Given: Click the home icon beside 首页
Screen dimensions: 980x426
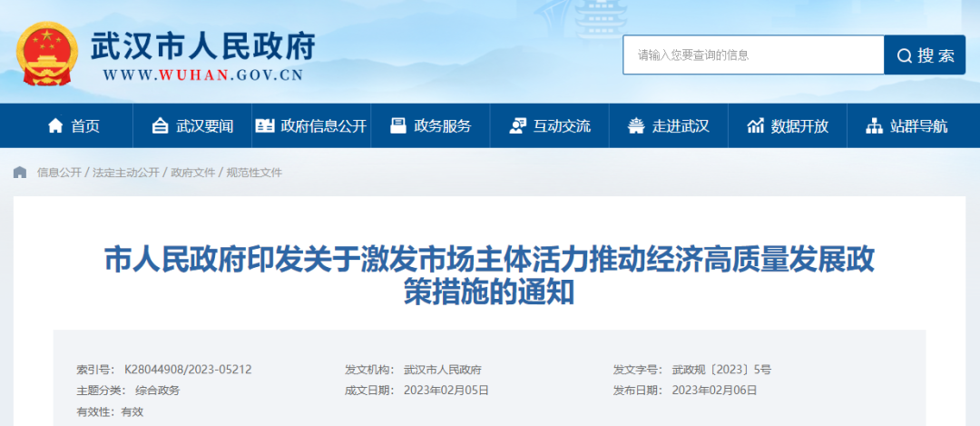Looking at the screenshot, I should 56,126.
